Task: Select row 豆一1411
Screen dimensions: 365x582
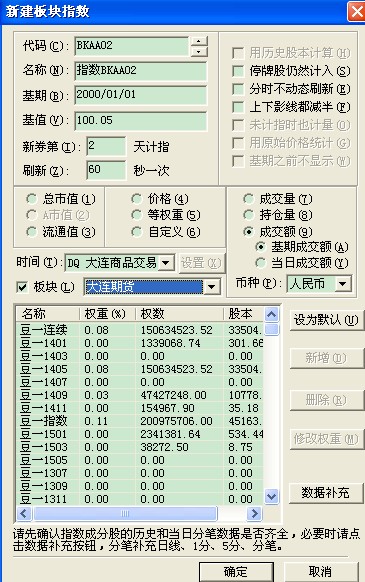Action: [x=140, y=408]
